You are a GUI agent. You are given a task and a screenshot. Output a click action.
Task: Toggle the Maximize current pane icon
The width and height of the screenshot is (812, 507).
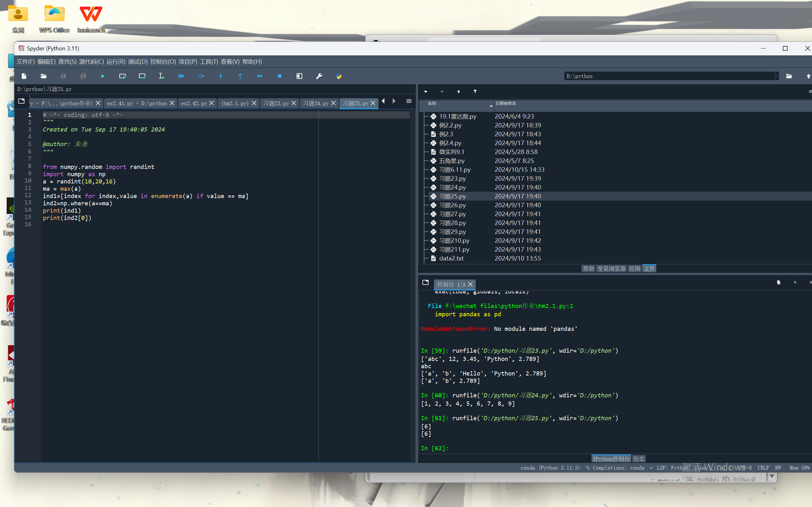tap(299, 76)
